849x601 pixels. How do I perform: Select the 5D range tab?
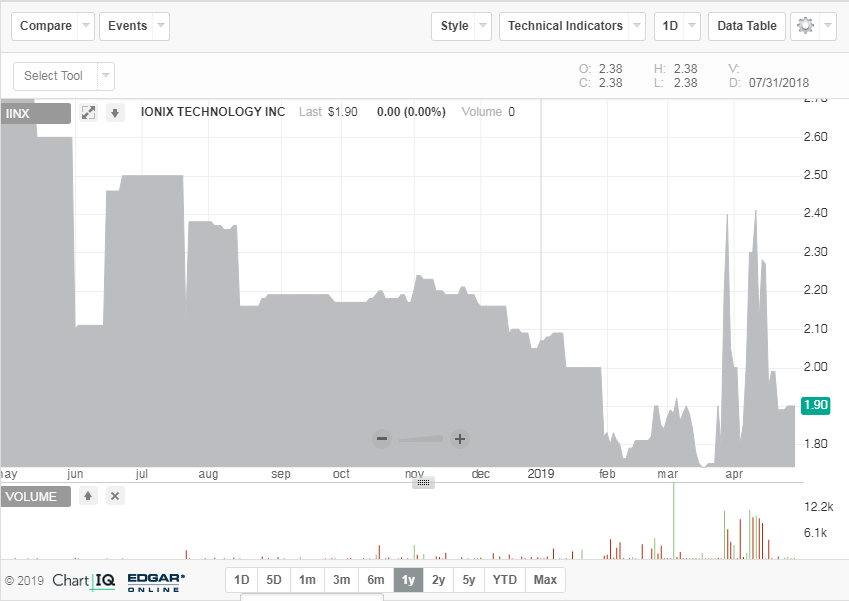point(274,580)
